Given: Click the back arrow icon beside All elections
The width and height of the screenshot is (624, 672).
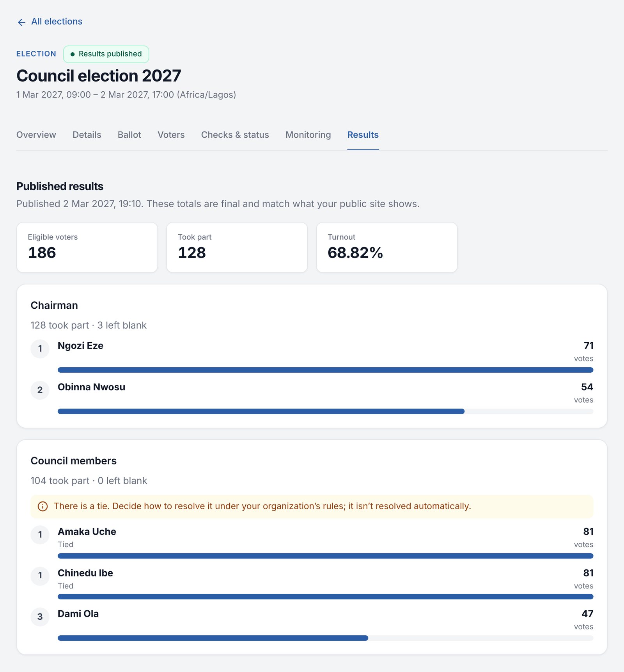Looking at the screenshot, I should [x=21, y=22].
